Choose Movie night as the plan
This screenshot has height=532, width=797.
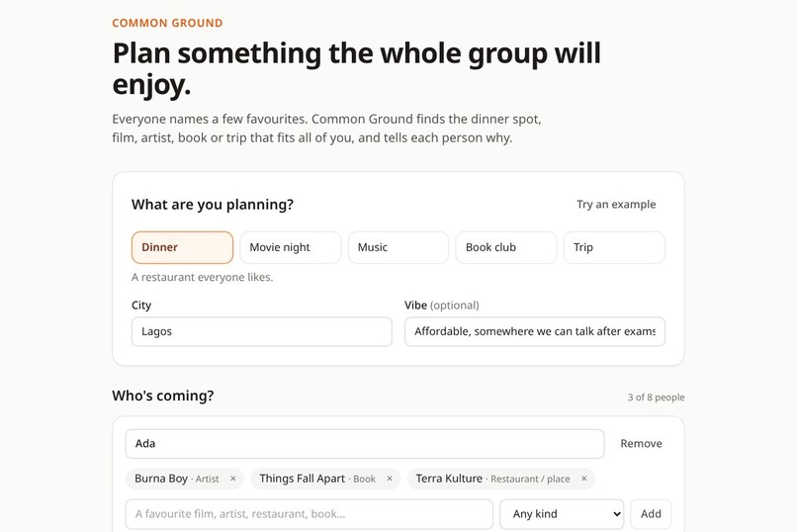(x=291, y=247)
